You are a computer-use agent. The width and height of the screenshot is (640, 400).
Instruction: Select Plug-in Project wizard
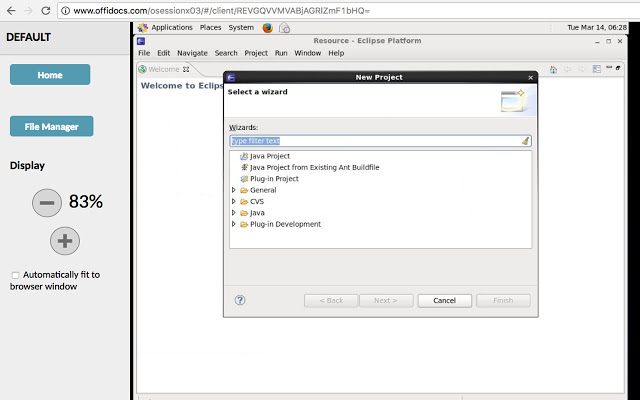pos(269,179)
